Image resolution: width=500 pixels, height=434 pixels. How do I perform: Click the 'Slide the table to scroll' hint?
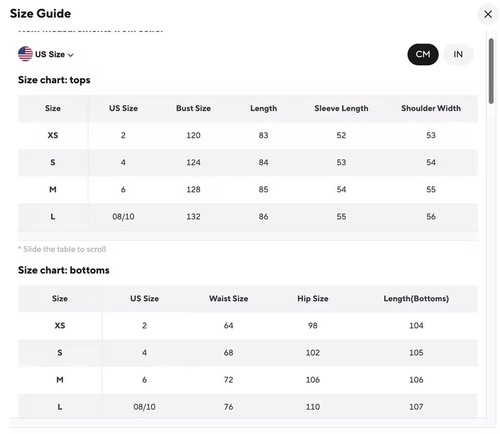62,249
